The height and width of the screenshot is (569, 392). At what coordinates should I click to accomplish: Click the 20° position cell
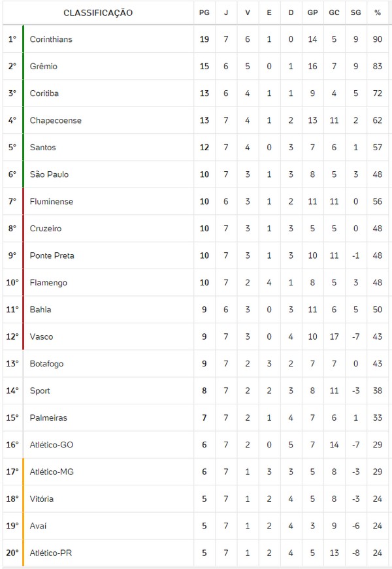(12, 553)
